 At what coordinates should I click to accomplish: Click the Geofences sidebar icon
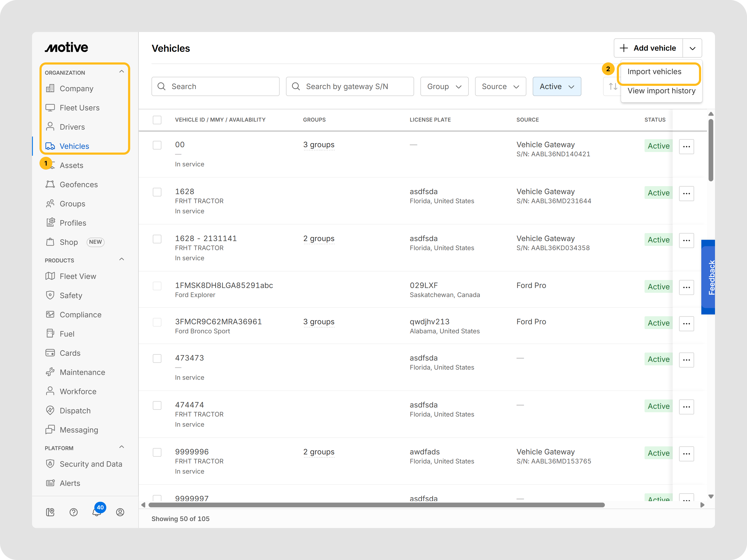[x=50, y=184]
